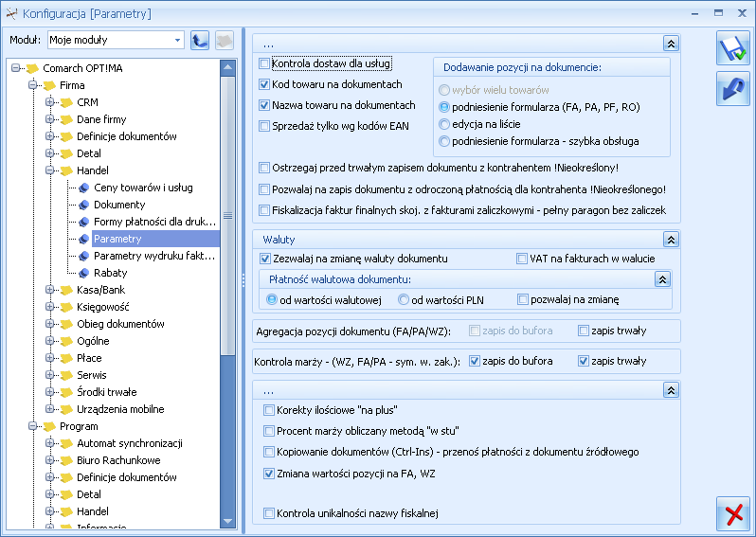Click the Ogólne folder icon
756x537 pixels.
tap(66, 341)
